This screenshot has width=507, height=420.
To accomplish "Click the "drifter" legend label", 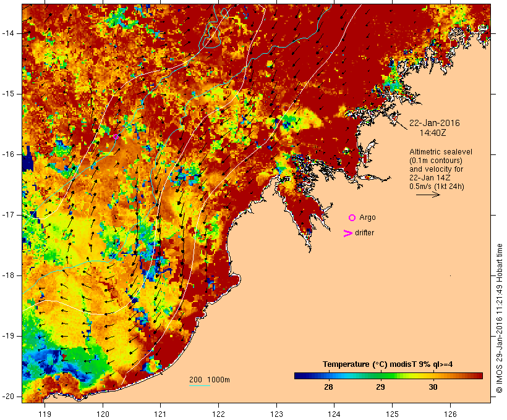I will (364, 233).
